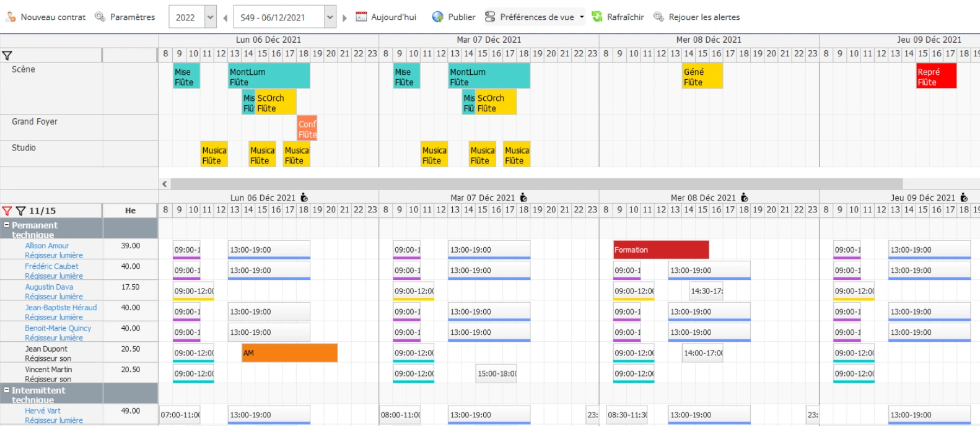The height and width of the screenshot is (426, 980).
Task: Collapse the Intermittent technique group
Action: tap(7, 390)
